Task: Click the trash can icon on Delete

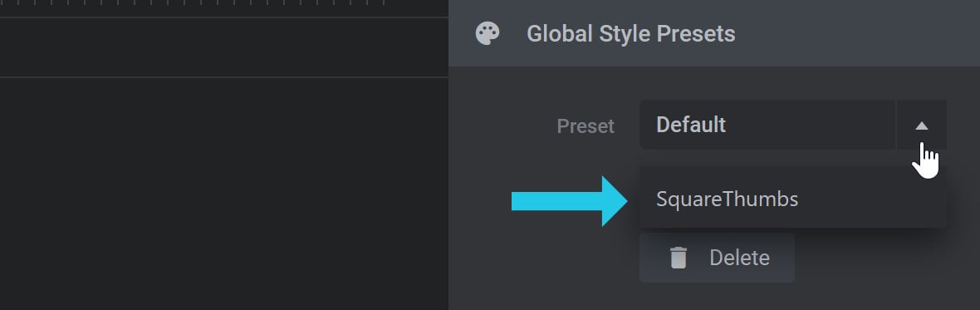Action: pos(679,258)
